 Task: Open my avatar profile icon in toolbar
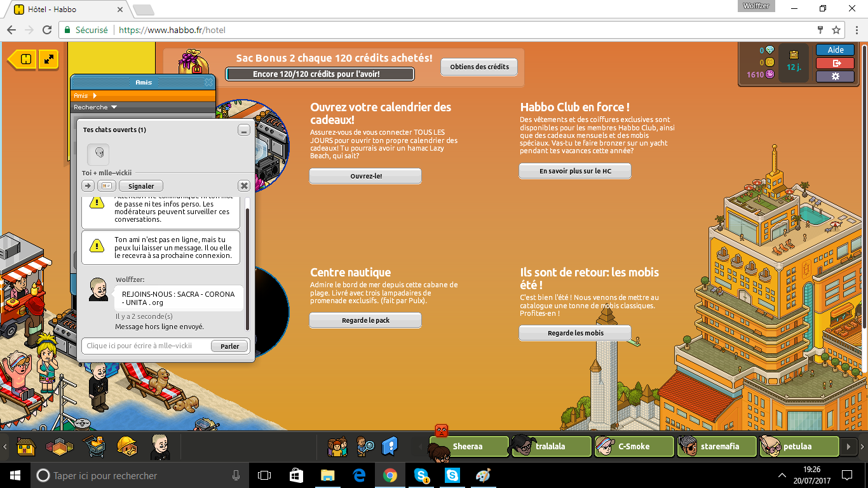pos(160,447)
